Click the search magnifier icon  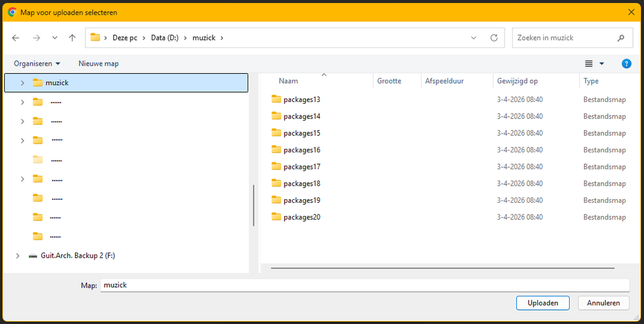point(621,37)
